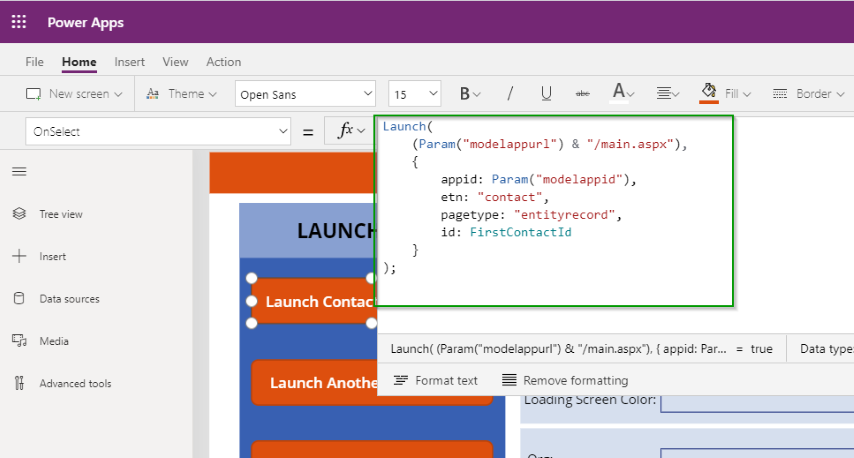Screen dimensions: 854x458
Task: Open the fx function dropdown
Action: click(351, 131)
